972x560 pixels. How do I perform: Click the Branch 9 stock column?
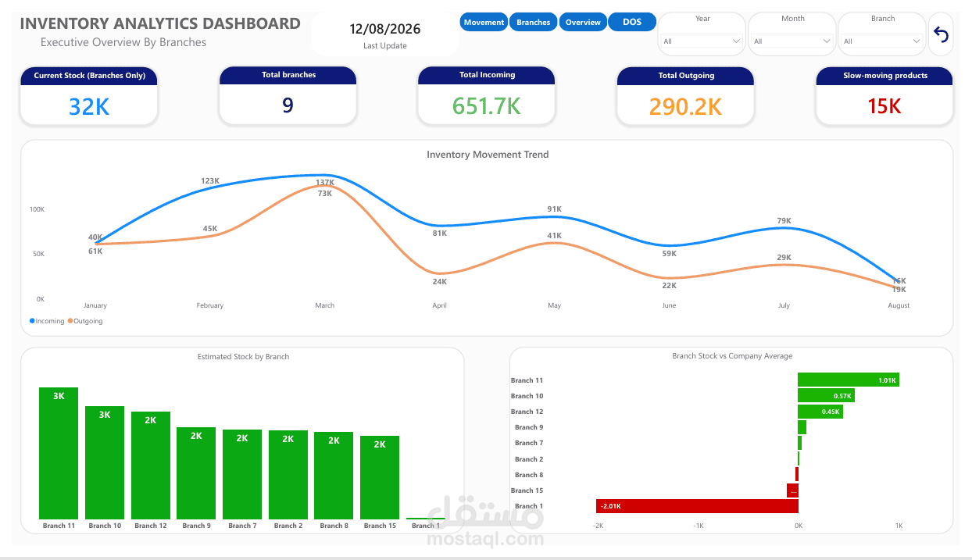click(x=196, y=473)
